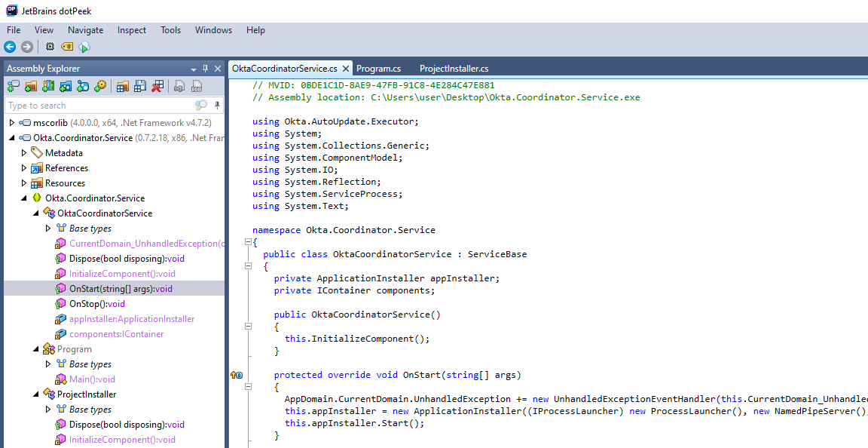Collapse the namespace code block in editor
The image size is (868, 448).
click(x=248, y=242)
